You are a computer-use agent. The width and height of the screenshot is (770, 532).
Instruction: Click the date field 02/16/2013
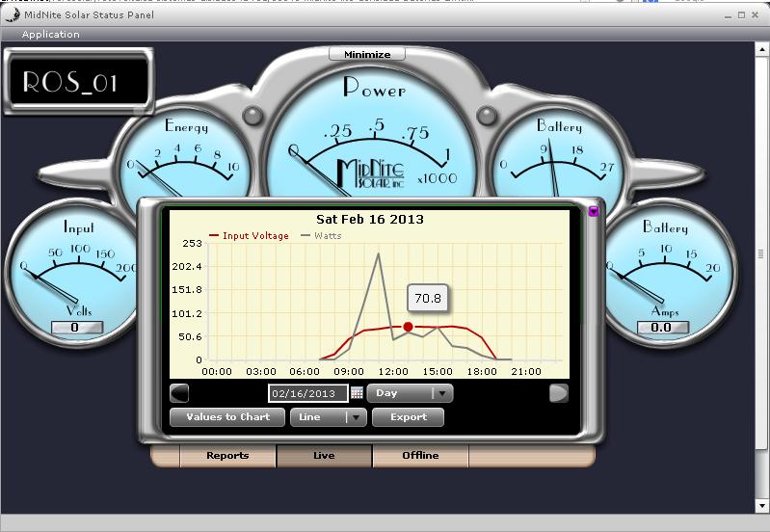tap(307, 393)
